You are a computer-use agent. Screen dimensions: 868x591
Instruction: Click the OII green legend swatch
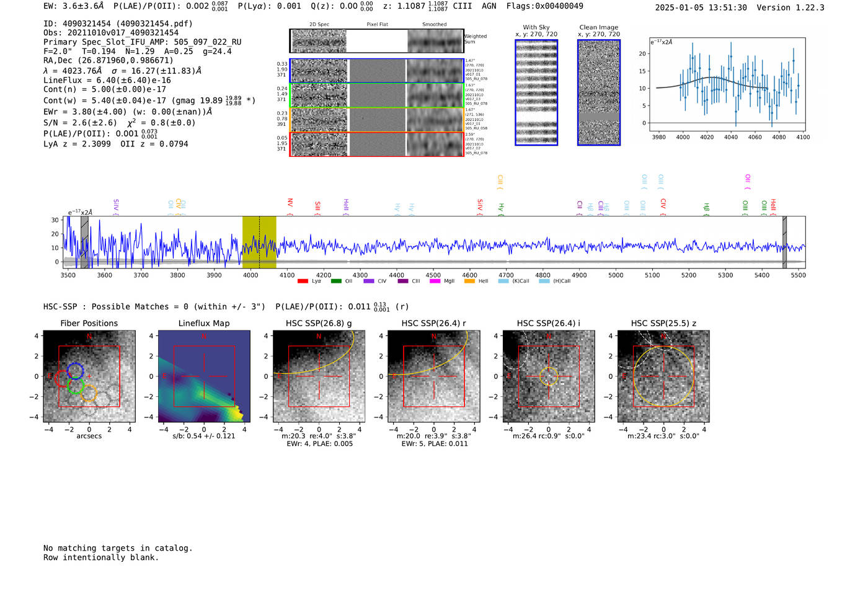pos(336,281)
